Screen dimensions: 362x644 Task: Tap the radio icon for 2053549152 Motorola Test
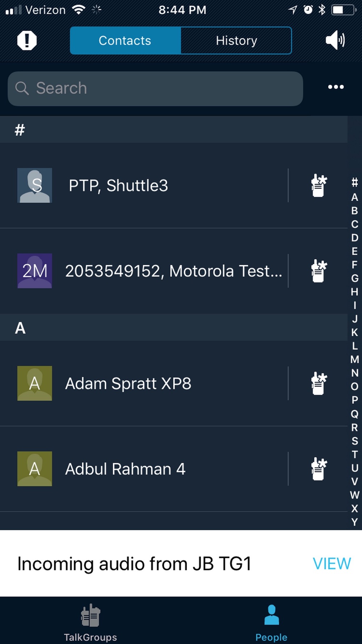319,271
